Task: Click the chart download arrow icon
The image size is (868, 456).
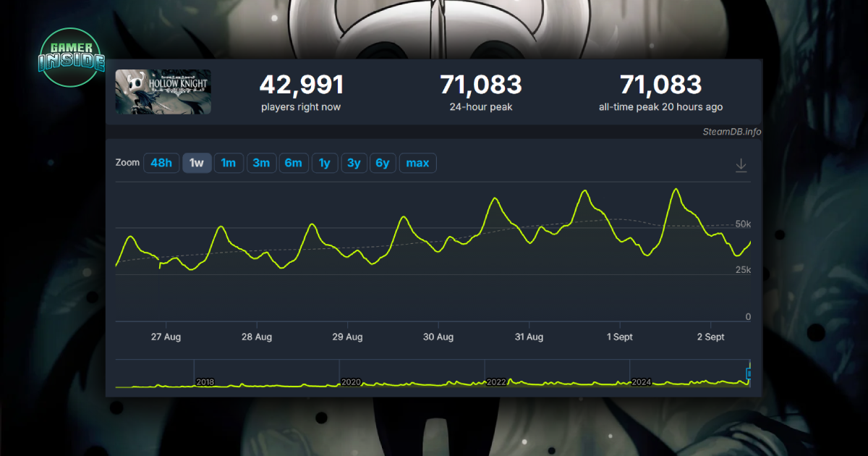Action: pos(741,165)
